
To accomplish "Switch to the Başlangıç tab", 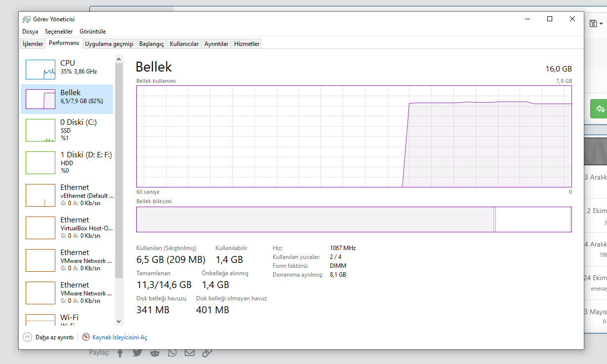I will click(x=152, y=44).
